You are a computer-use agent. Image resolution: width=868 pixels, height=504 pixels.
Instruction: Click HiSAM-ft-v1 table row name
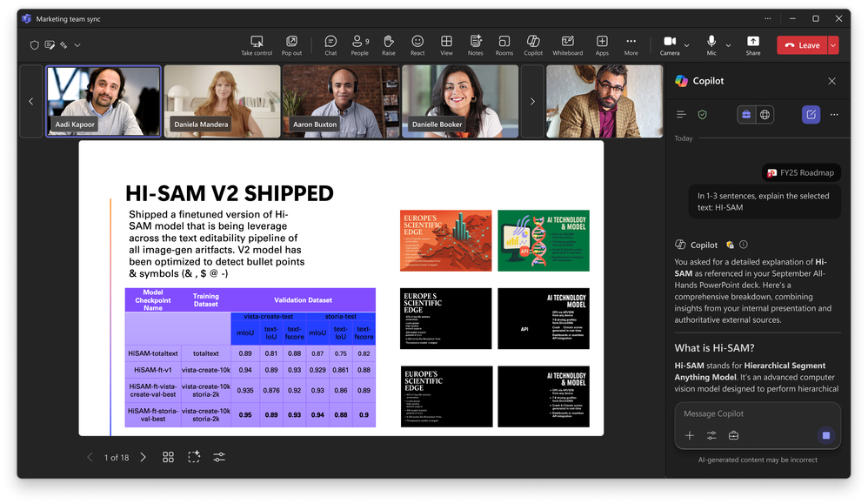point(153,370)
